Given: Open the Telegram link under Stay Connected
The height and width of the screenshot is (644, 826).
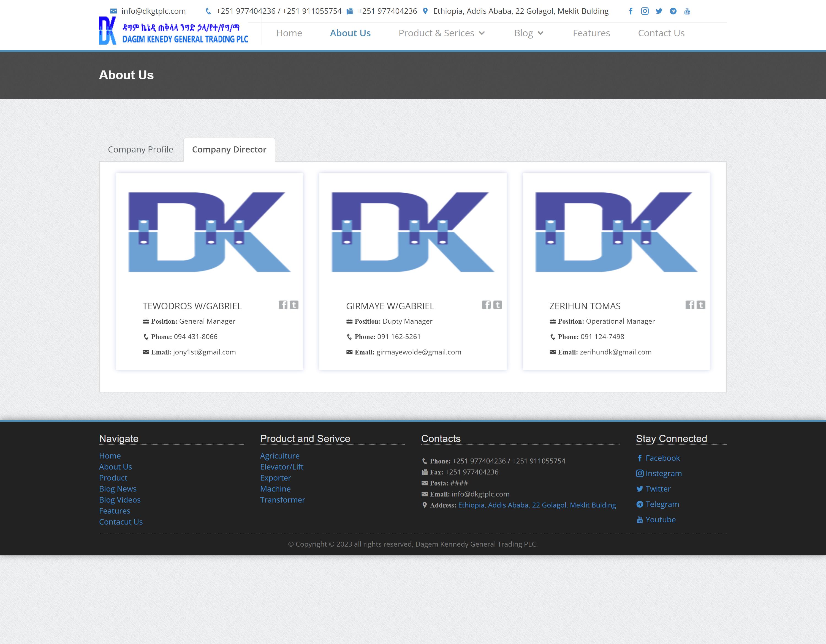Looking at the screenshot, I should [662, 504].
